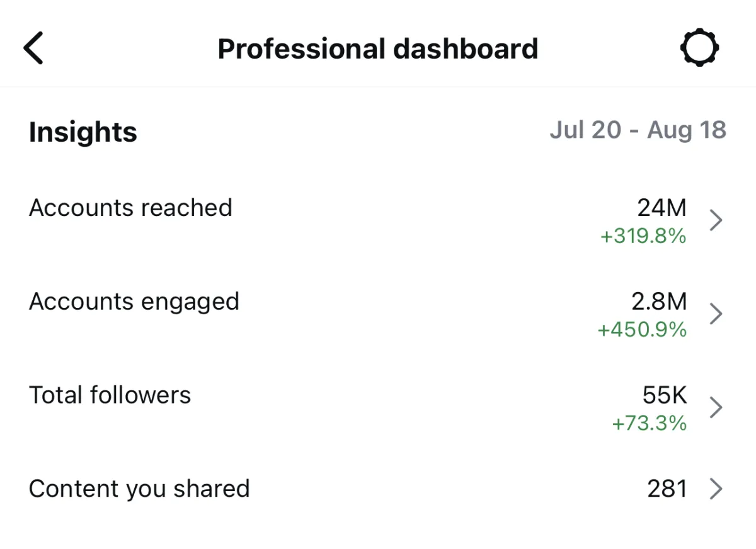The height and width of the screenshot is (549, 756).
Task: Tap the 55K total followers value
Action: coord(665,395)
